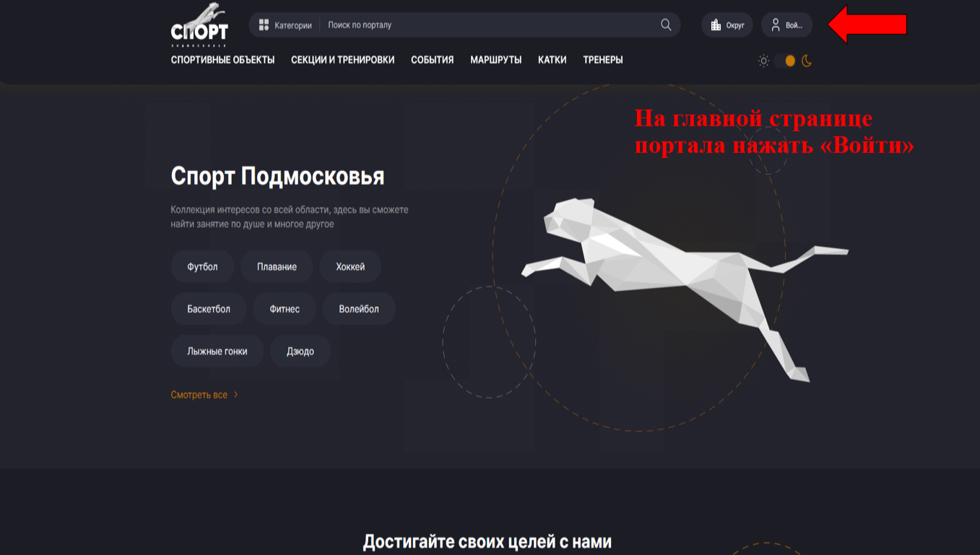The image size is (980, 555).
Task: Pick the Лыжные гонки chip
Action: [x=217, y=351]
